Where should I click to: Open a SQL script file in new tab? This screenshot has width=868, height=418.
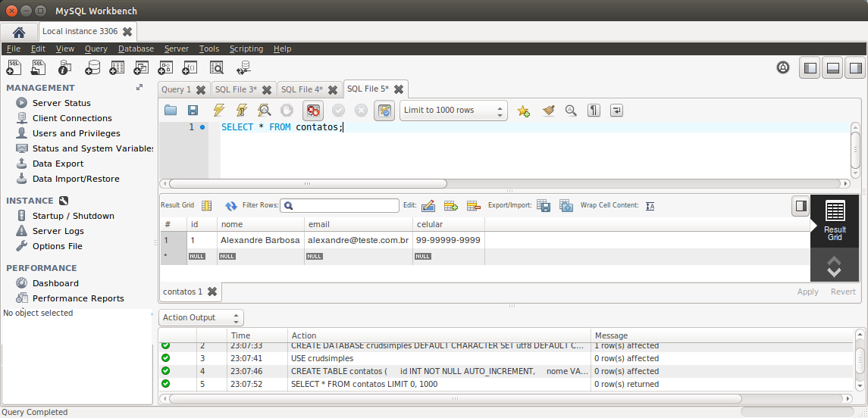(x=38, y=67)
